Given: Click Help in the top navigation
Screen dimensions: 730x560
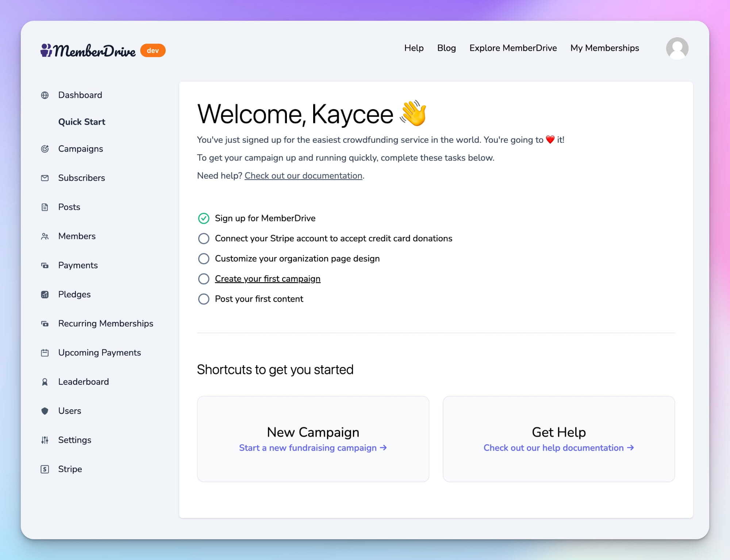Looking at the screenshot, I should point(414,48).
